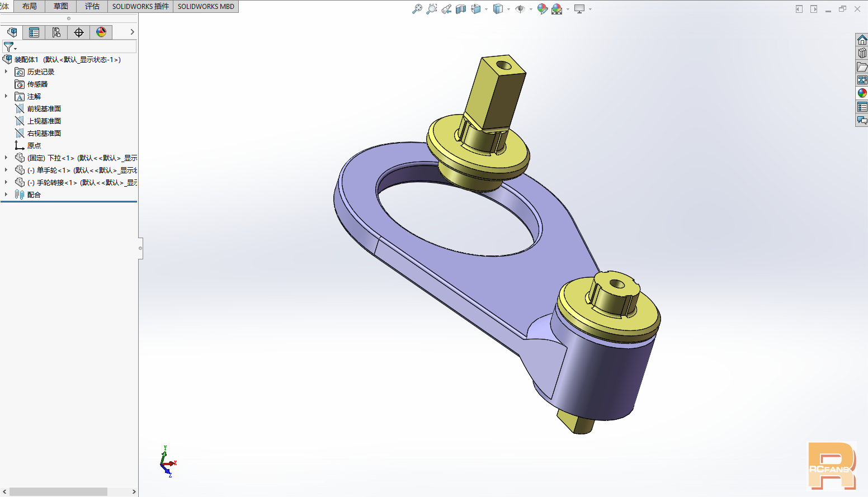Open the Hide/Show Items dropdown arrow
Viewport: 868px width, 497px height.
pyautogui.click(x=531, y=9)
